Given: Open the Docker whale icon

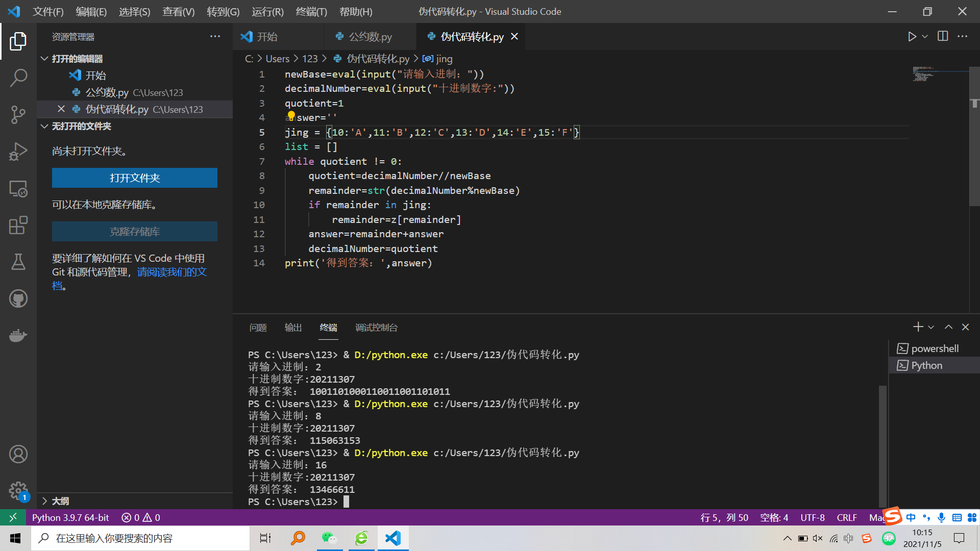Looking at the screenshot, I should [18, 335].
